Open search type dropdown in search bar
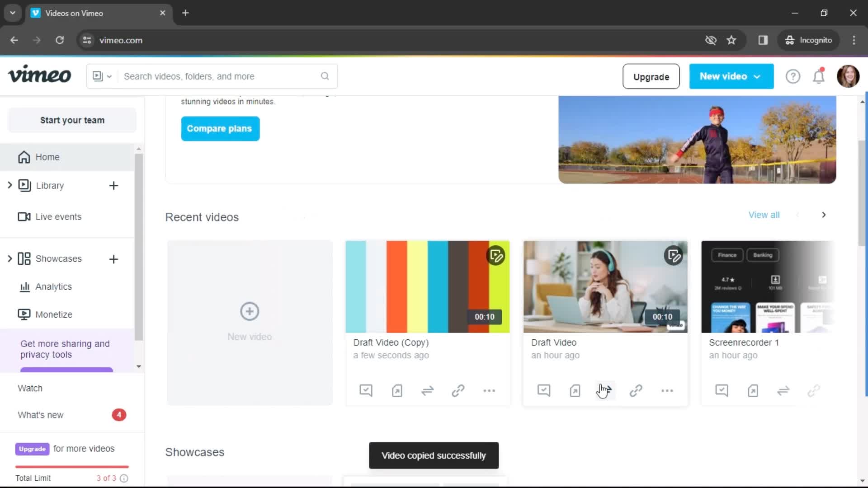The image size is (868, 488). (102, 76)
